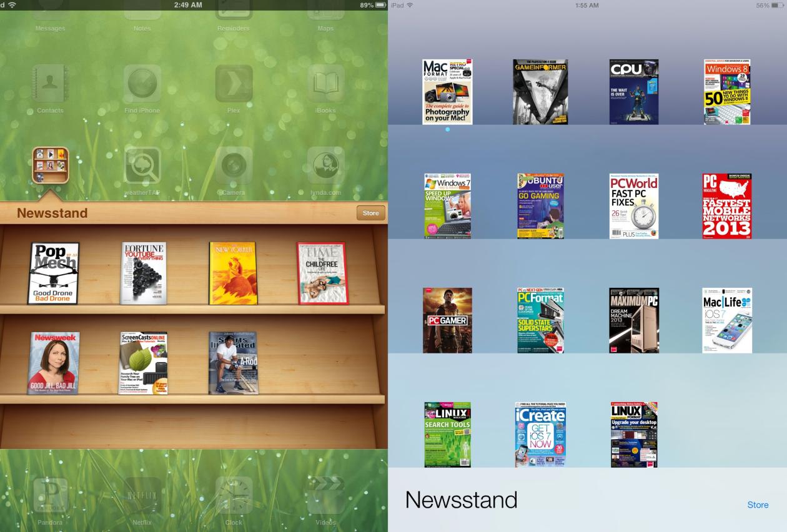Open PC Magazine Fastest Mobile Networks issue
The image size is (787, 532).
[727, 206]
